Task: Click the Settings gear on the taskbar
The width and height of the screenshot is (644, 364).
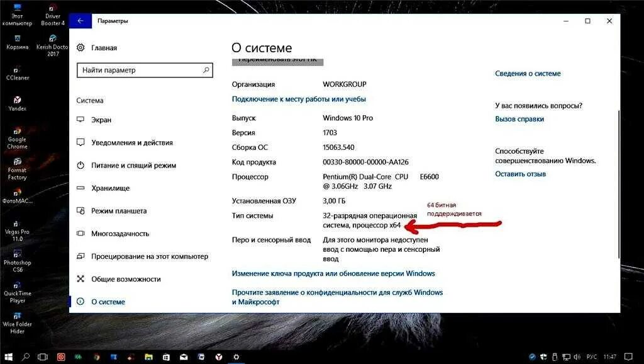Action: point(236,357)
